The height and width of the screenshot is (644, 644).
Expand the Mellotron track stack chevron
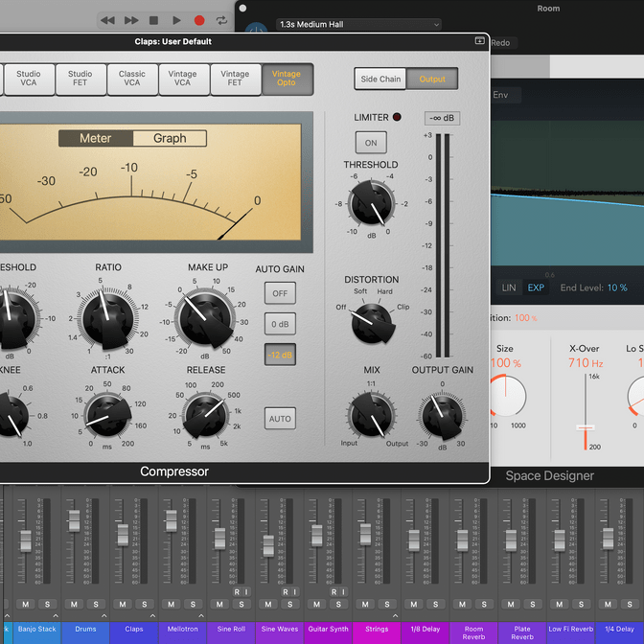coord(201,615)
